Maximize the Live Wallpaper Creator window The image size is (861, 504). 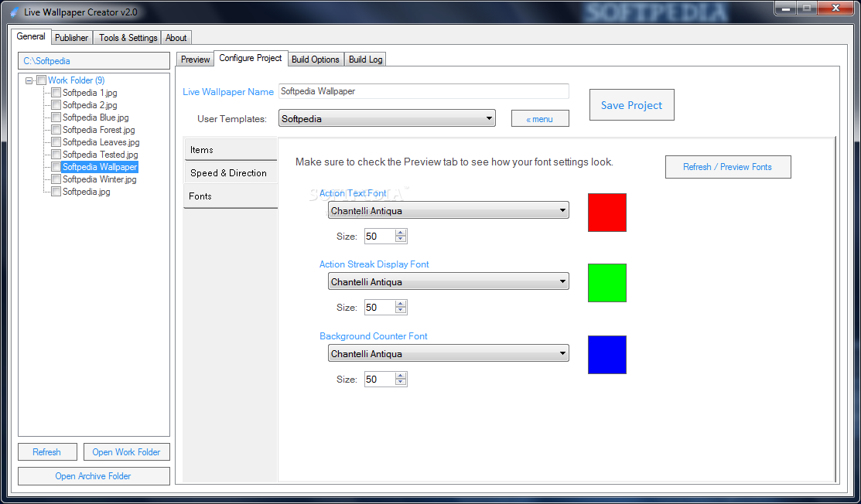coord(807,9)
